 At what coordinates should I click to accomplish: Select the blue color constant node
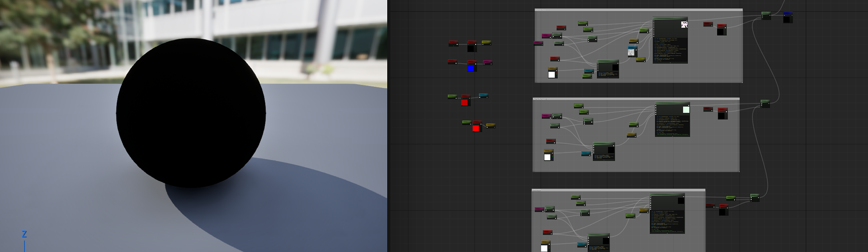click(x=471, y=66)
